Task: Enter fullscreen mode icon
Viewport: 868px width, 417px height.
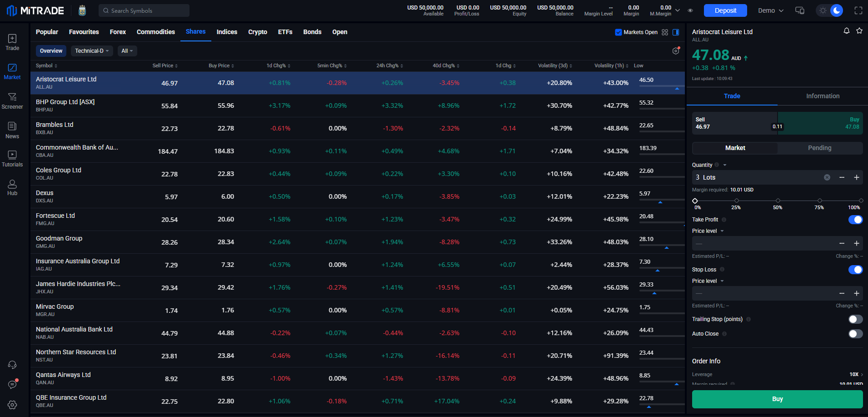Action: [x=858, y=10]
